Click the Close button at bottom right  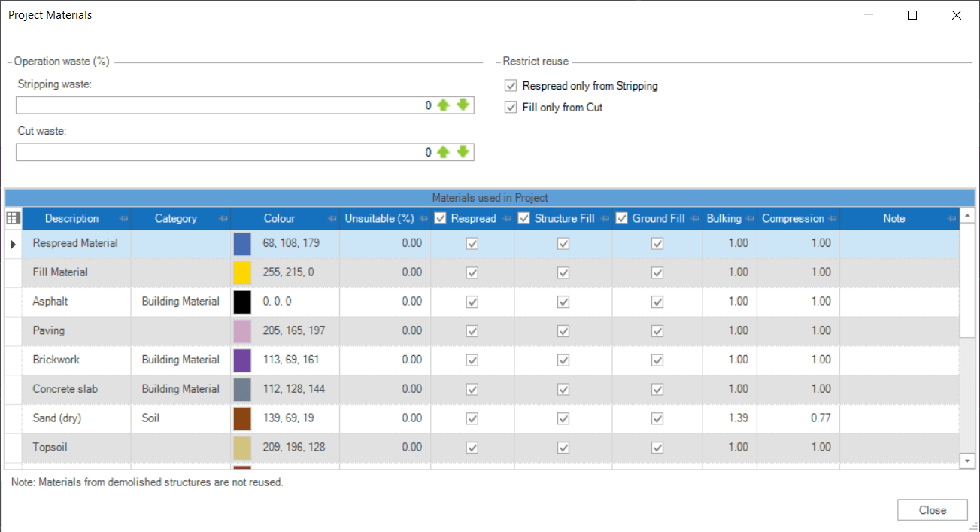click(932, 509)
